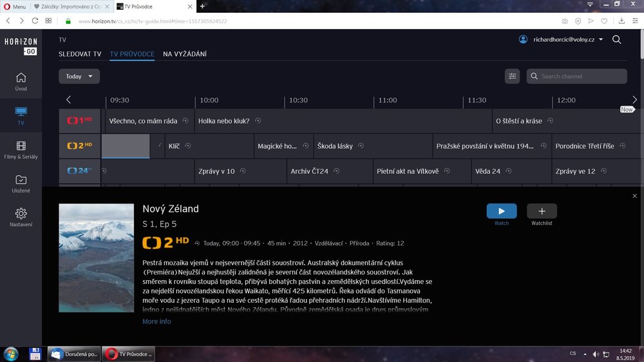Select the ČT24 channel logo
The height and width of the screenshot is (362, 644).
coord(80,171)
